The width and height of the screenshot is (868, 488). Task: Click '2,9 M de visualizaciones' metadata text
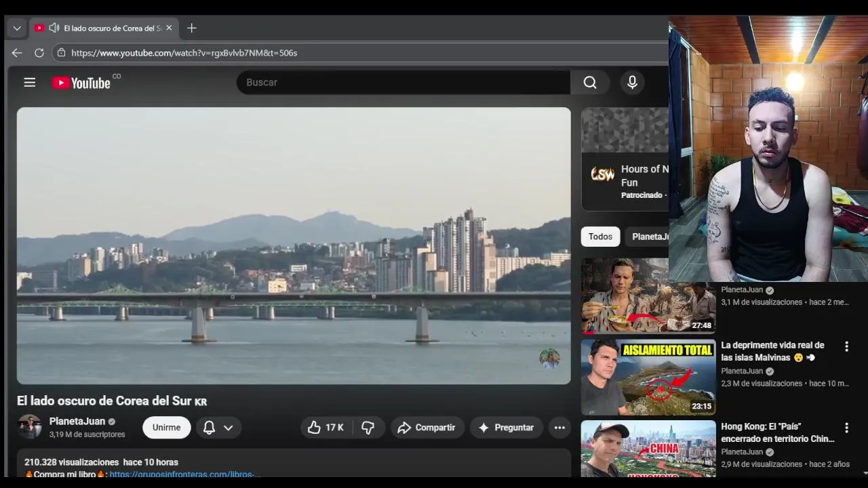point(762,465)
